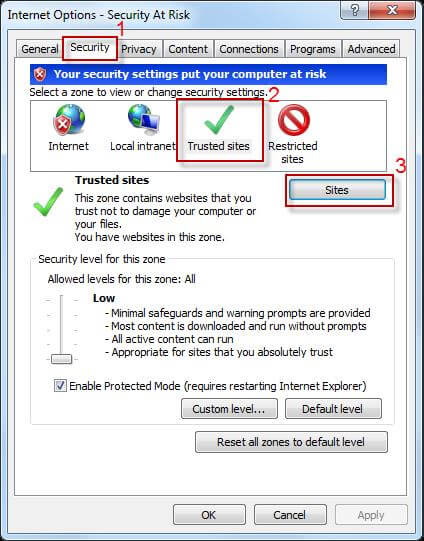Switch to the General tab
Image resolution: width=424 pixels, height=541 pixels.
pos(40,49)
